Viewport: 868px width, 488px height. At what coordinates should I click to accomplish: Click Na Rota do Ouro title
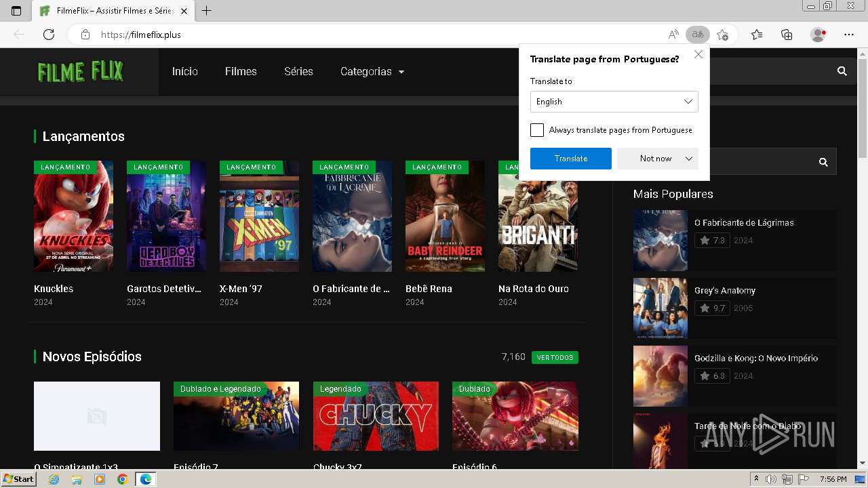(534, 289)
